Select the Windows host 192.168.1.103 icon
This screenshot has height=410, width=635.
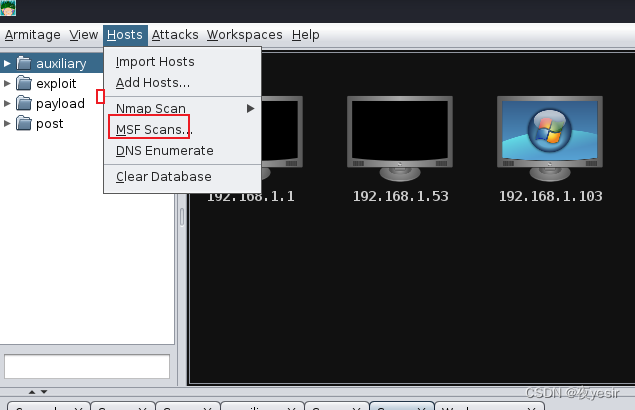(550, 138)
